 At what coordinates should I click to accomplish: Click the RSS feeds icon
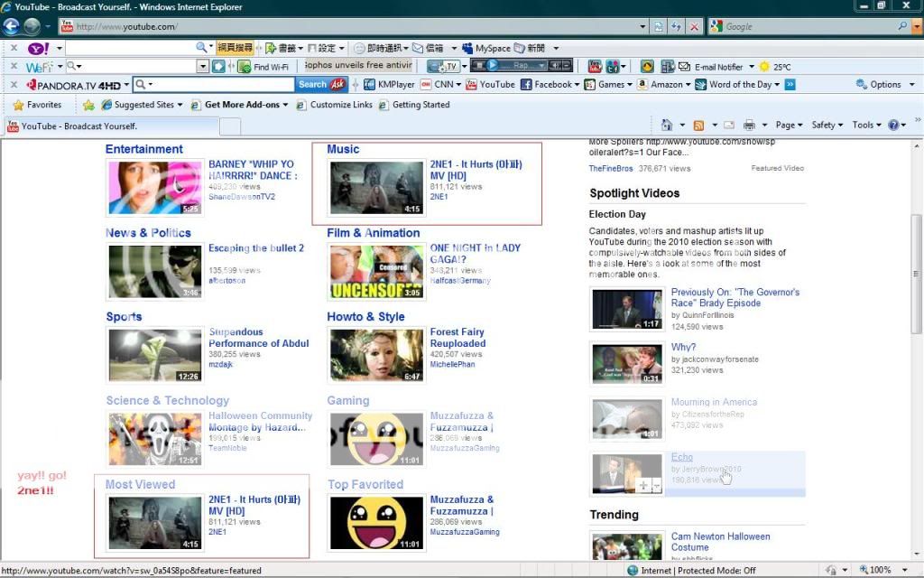click(698, 126)
